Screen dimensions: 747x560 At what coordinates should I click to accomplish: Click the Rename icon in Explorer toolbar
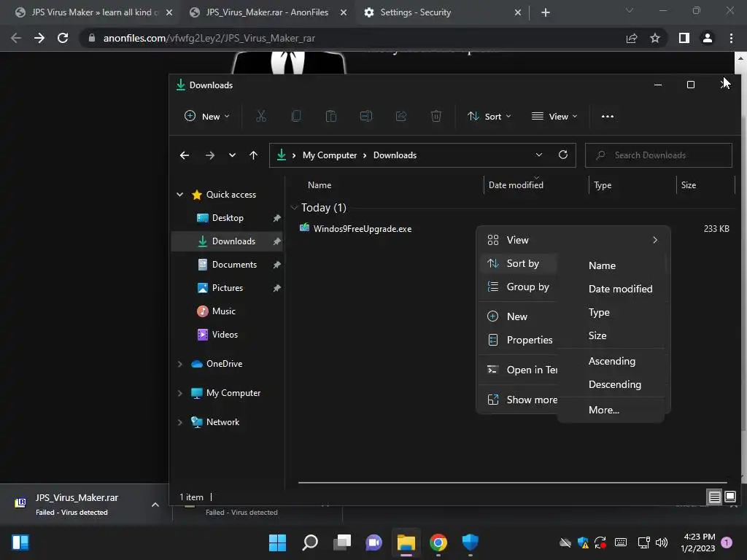(x=366, y=116)
